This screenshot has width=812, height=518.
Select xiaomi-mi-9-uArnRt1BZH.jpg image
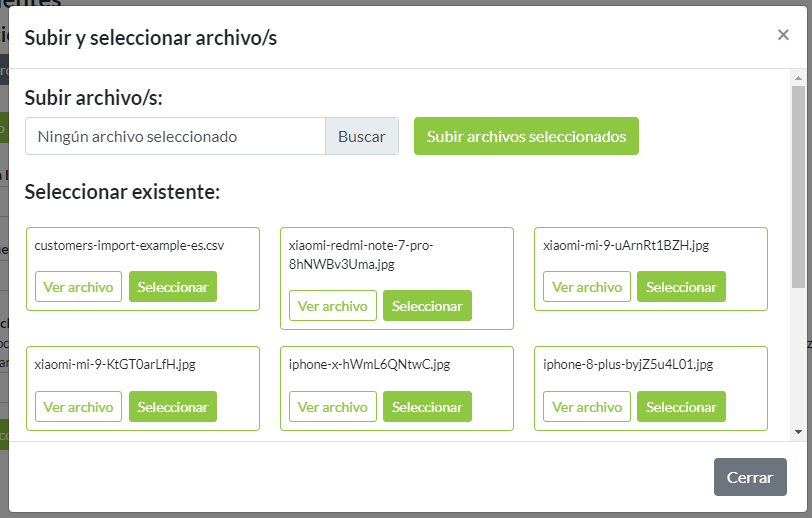pos(681,287)
